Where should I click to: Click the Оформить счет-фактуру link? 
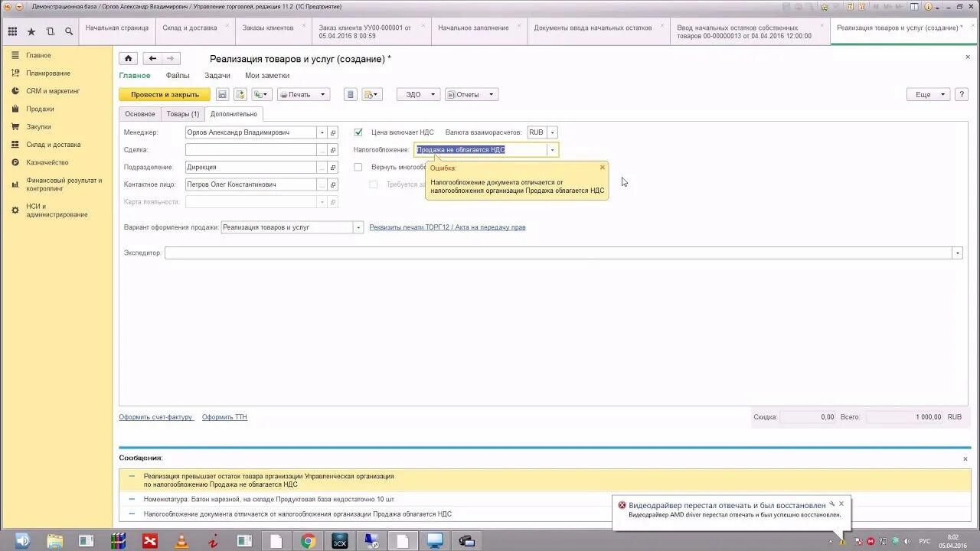tap(155, 417)
